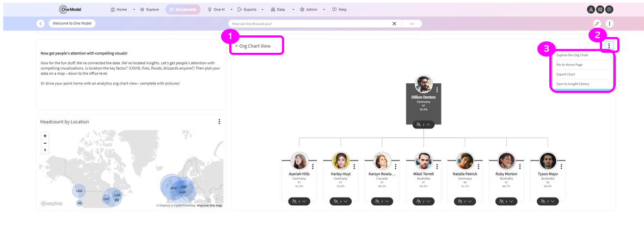
Task: Open the Org Chart View tile kebab menu
Action: (x=609, y=46)
